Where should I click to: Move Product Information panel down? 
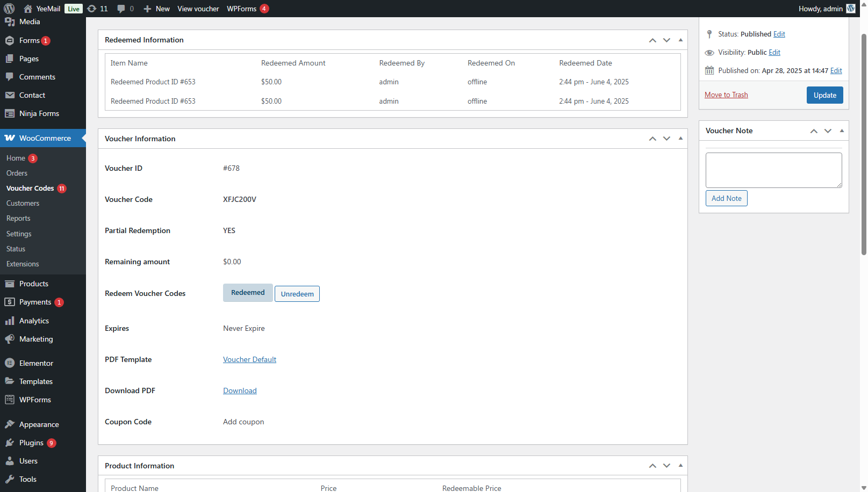666,466
